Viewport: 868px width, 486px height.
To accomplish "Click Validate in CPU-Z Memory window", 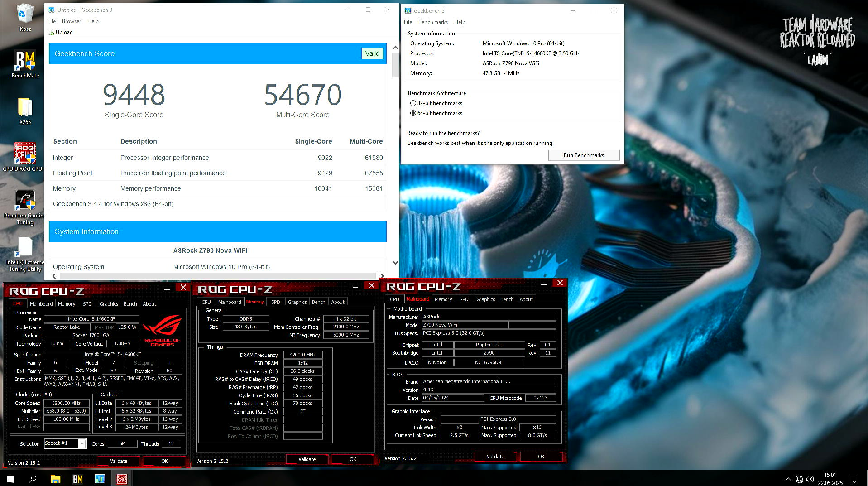I will (x=307, y=459).
